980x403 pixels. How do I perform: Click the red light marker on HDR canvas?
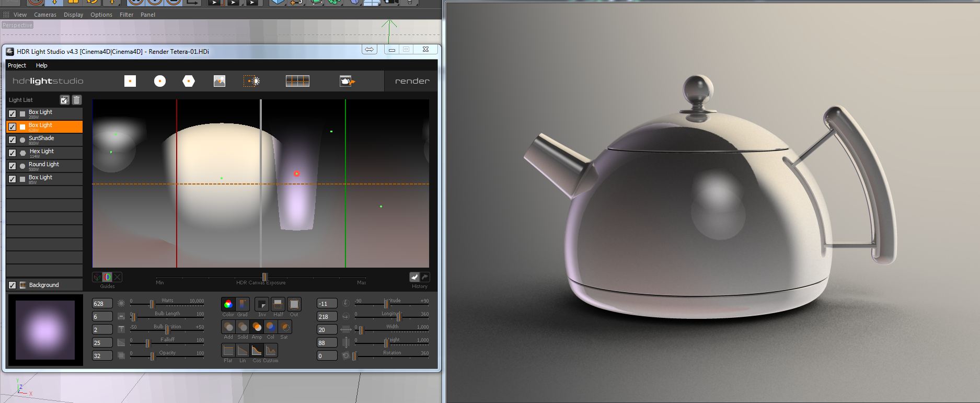coord(297,174)
